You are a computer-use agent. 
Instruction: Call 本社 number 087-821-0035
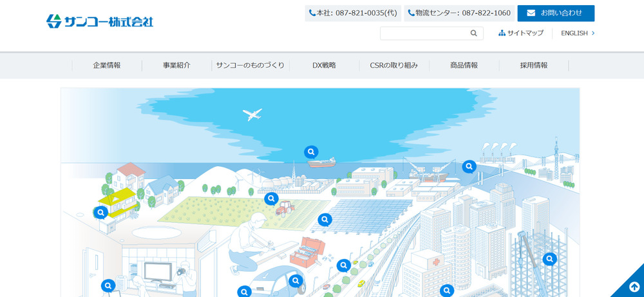tap(353, 13)
